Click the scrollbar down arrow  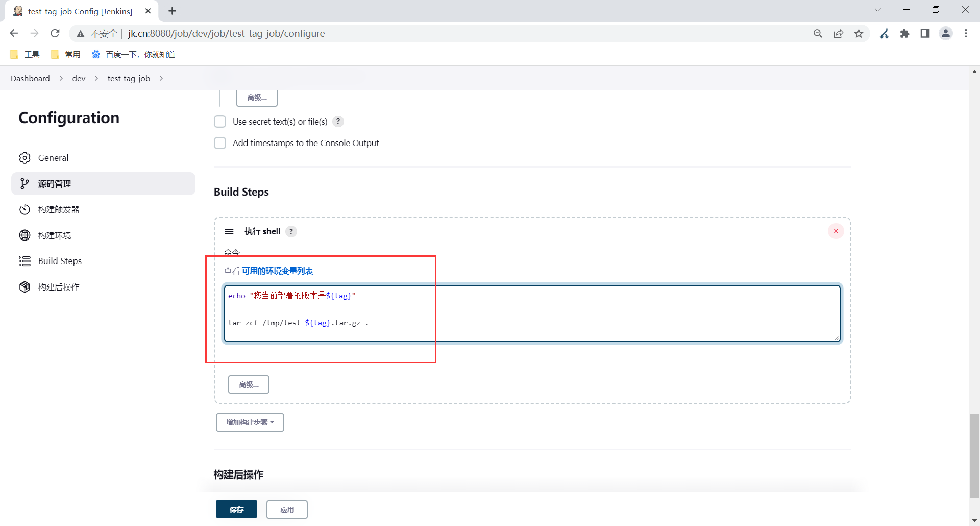[x=974, y=520]
